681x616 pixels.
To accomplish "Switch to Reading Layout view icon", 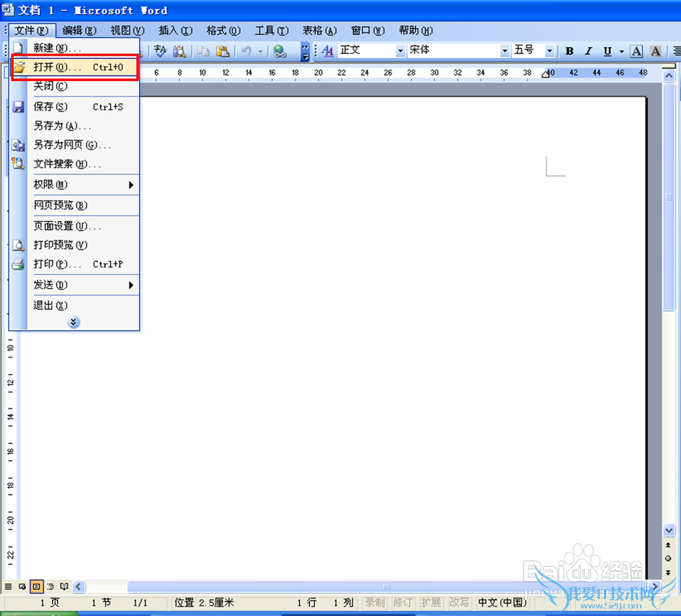I will point(64,587).
